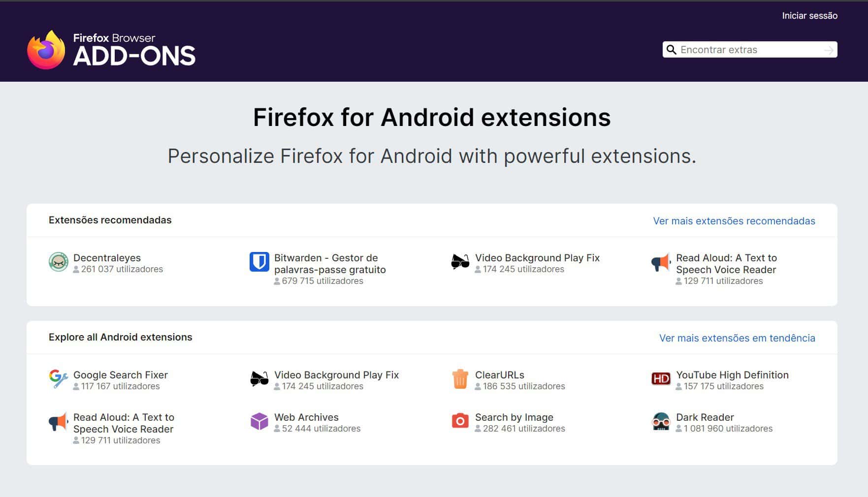Click the Google Search Fixer wrench icon
Viewport: 868px width, 497px height.
[x=59, y=378]
